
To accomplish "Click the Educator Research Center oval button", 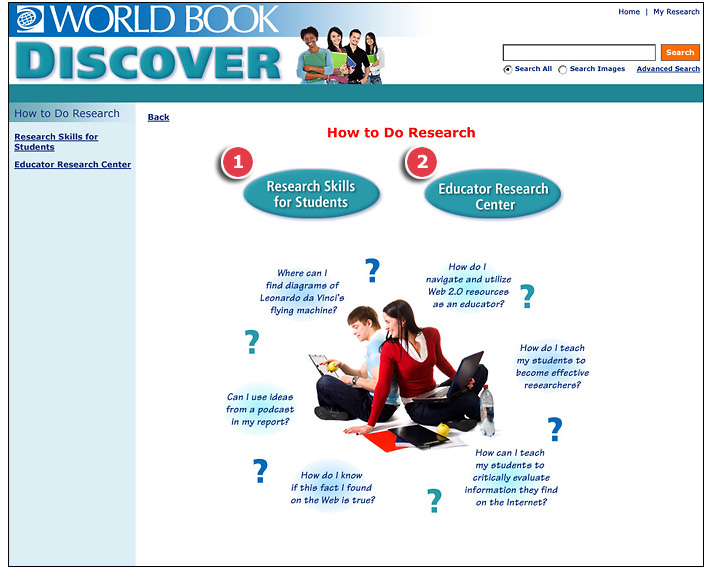I will pyautogui.click(x=493, y=195).
